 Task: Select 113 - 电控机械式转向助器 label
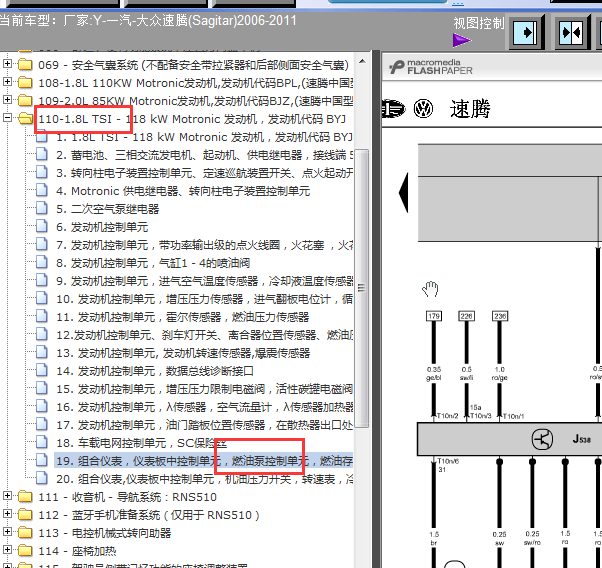pyautogui.click(x=104, y=533)
